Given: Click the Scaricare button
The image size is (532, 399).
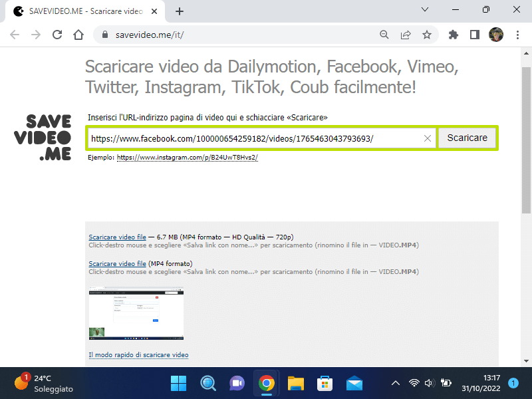Looking at the screenshot, I should (467, 138).
